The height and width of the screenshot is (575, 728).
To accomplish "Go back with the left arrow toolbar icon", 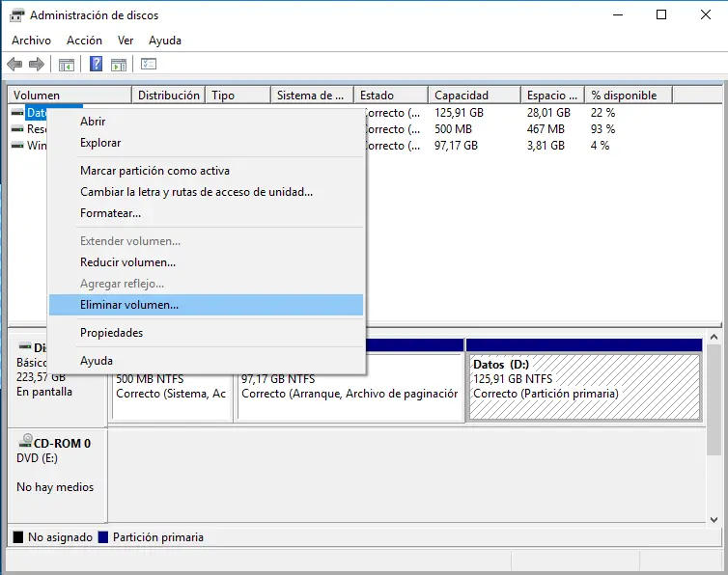I will [x=14, y=64].
